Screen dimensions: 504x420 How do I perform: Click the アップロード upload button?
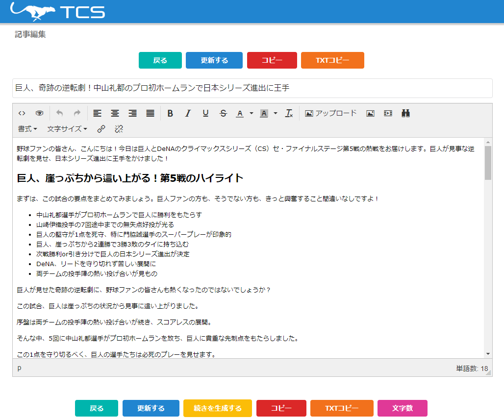click(331, 113)
